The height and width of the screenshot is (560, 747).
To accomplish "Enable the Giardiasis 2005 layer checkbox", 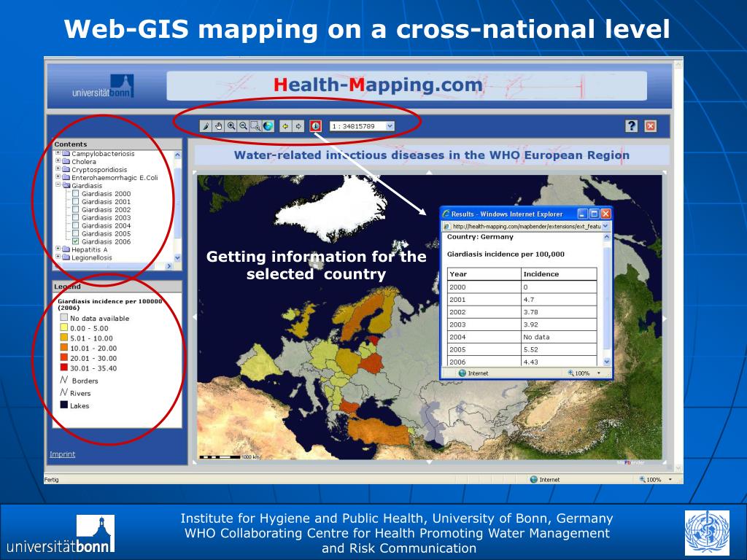I will pyautogui.click(x=75, y=233).
